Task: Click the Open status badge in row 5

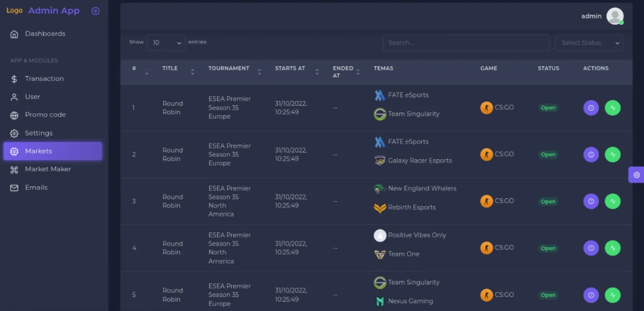Action: pyautogui.click(x=548, y=295)
